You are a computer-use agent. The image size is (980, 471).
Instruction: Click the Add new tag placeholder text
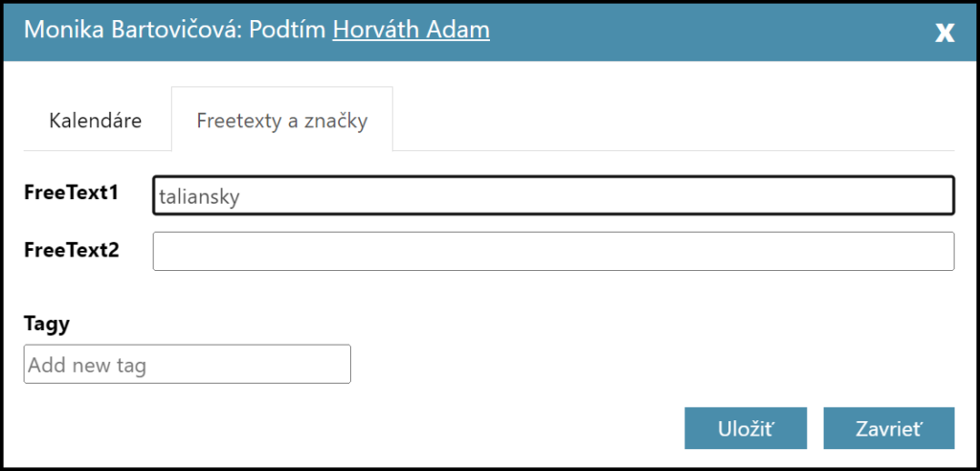[87, 365]
